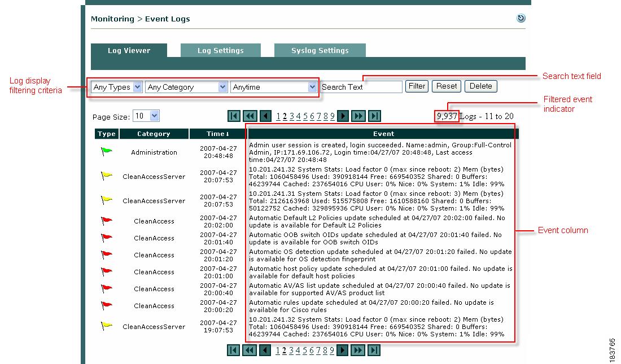621x364 pixels.
Task: Switch to the Log Settings tab
Action: click(220, 50)
